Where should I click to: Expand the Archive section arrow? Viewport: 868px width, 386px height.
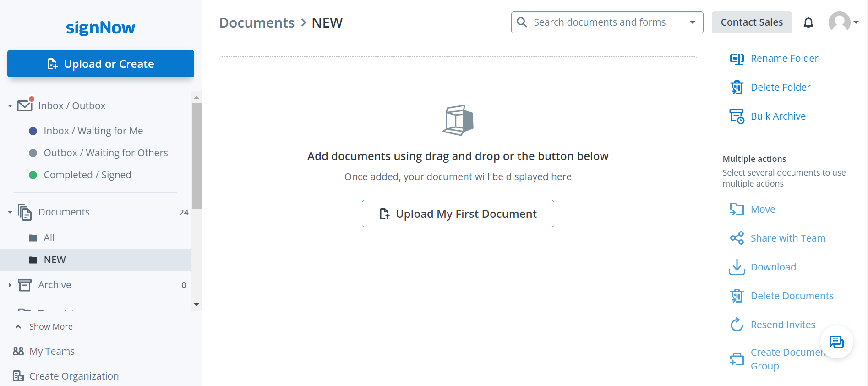click(10, 285)
